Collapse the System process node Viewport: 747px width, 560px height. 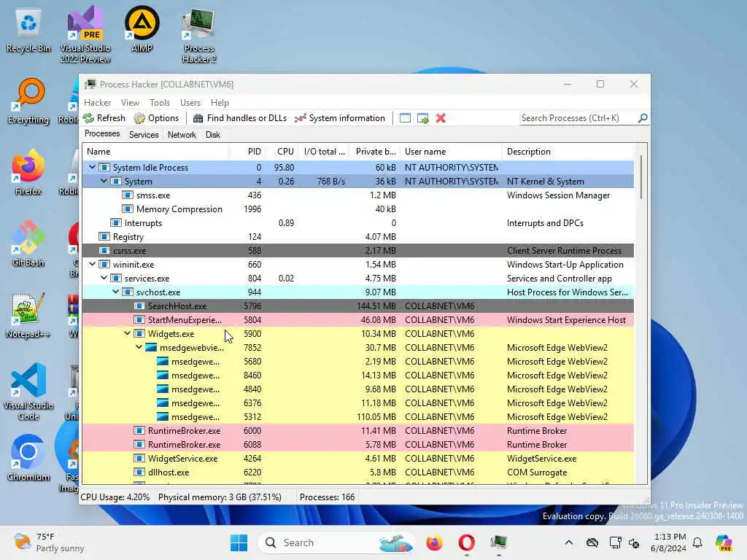(x=104, y=181)
